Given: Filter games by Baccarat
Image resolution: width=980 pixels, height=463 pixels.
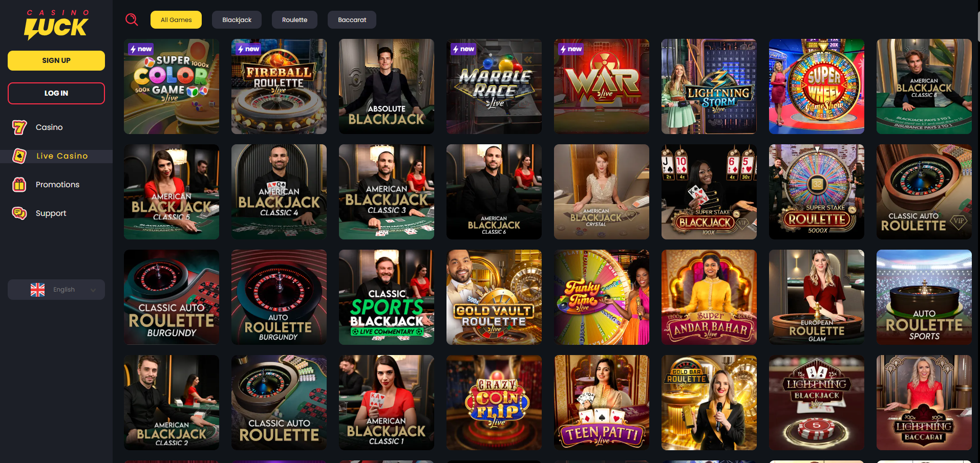Looking at the screenshot, I should 352,20.
